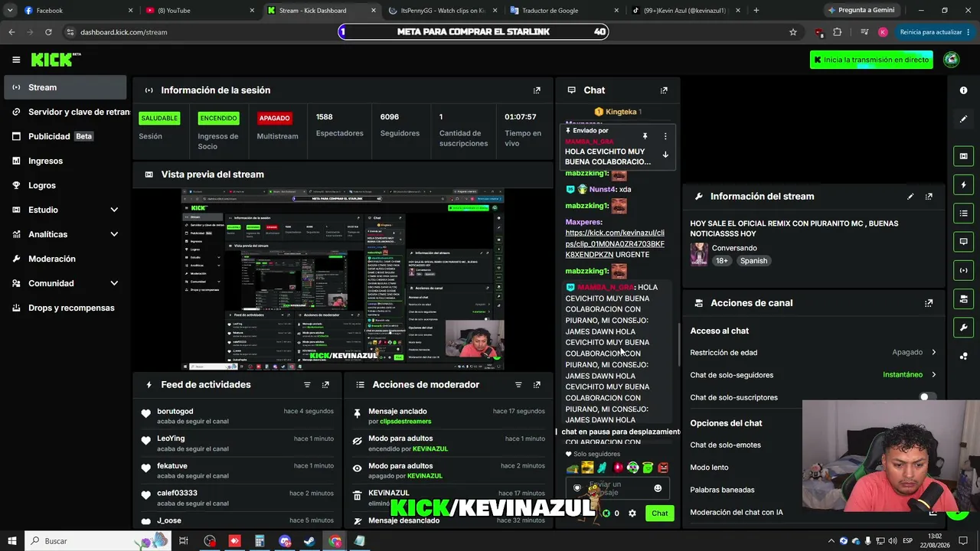Viewport: 980px width, 551px height.
Task: Open Steam from the taskbar
Action: (x=309, y=541)
